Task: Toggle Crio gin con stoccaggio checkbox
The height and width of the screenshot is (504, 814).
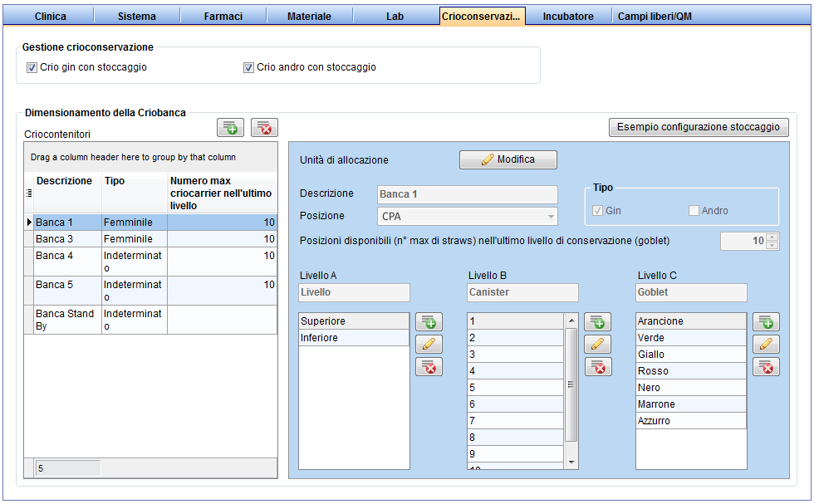Action: tap(32, 67)
